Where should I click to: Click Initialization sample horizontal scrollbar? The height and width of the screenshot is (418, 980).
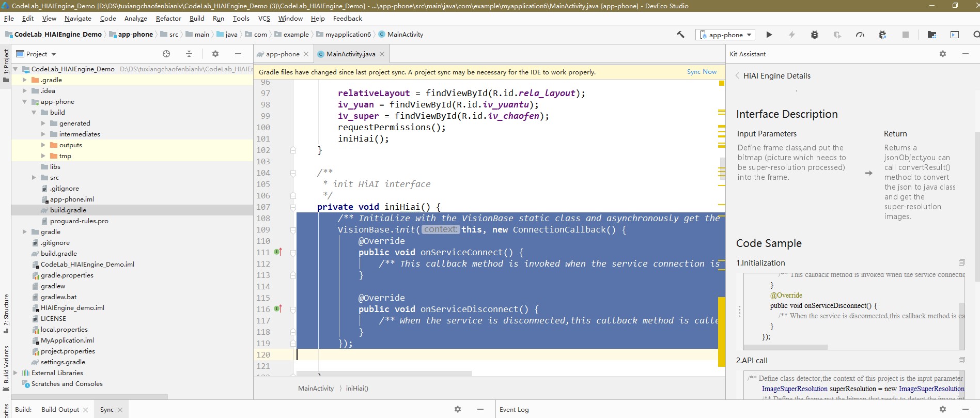point(785,347)
